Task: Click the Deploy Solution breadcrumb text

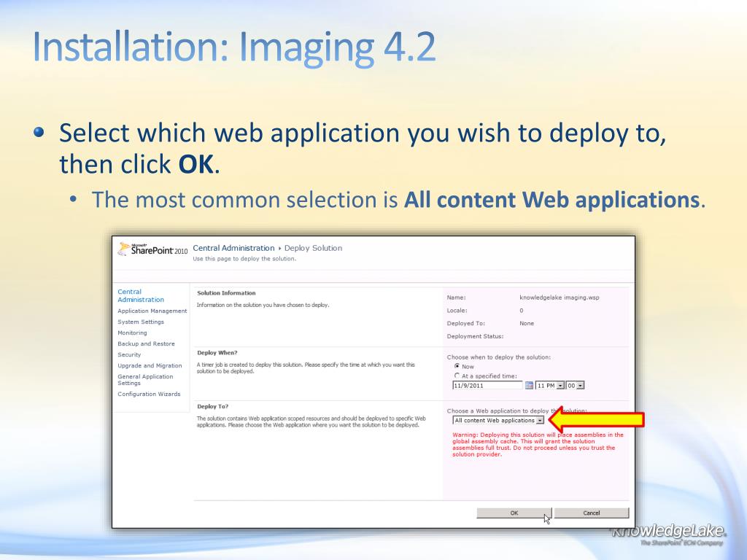Action: click(x=313, y=248)
